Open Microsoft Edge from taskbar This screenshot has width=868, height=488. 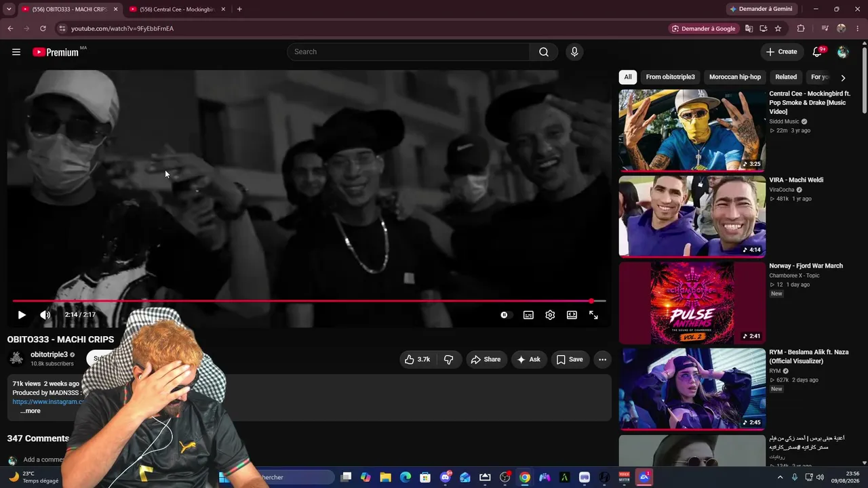(406, 477)
